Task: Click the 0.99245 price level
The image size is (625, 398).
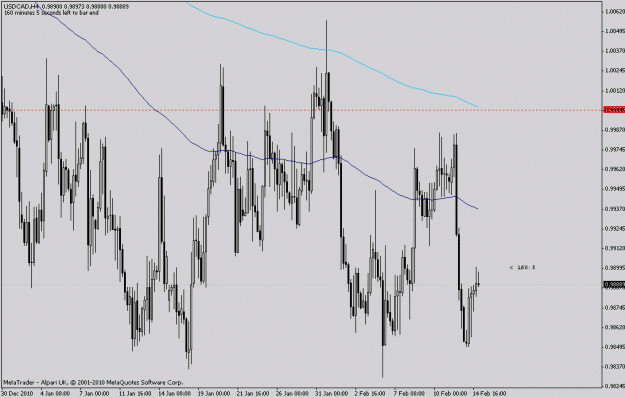Action: (615, 229)
